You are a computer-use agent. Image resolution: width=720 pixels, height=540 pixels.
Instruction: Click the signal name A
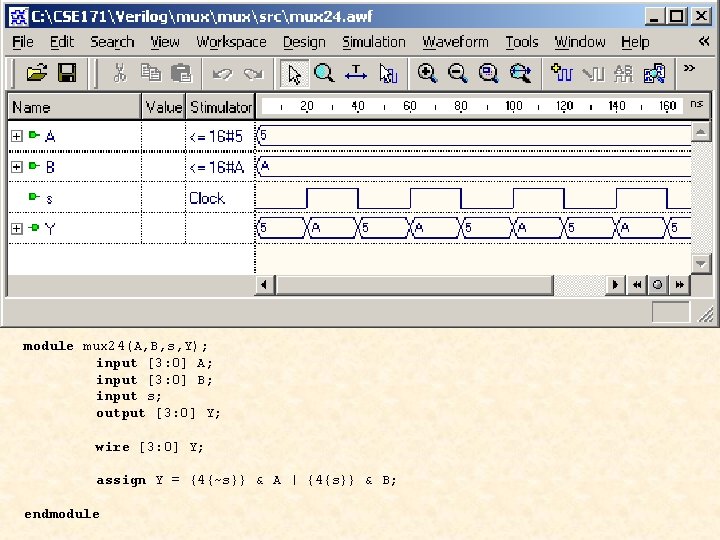click(50, 136)
